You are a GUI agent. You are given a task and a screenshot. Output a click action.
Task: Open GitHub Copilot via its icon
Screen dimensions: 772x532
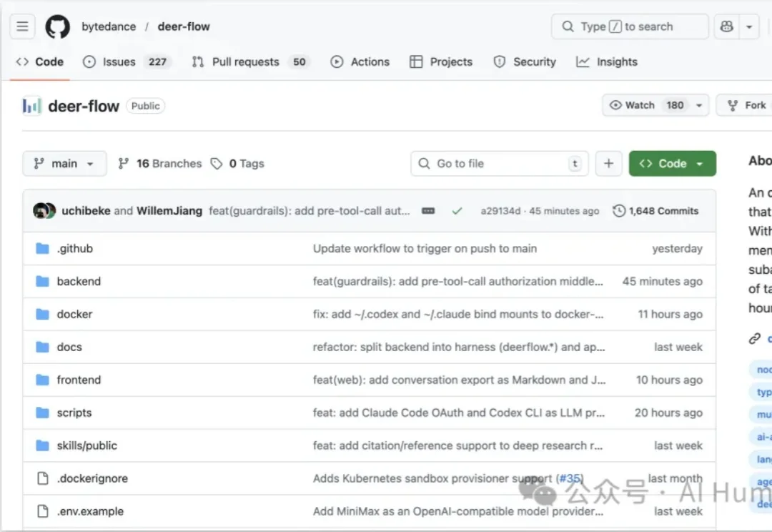point(726,26)
